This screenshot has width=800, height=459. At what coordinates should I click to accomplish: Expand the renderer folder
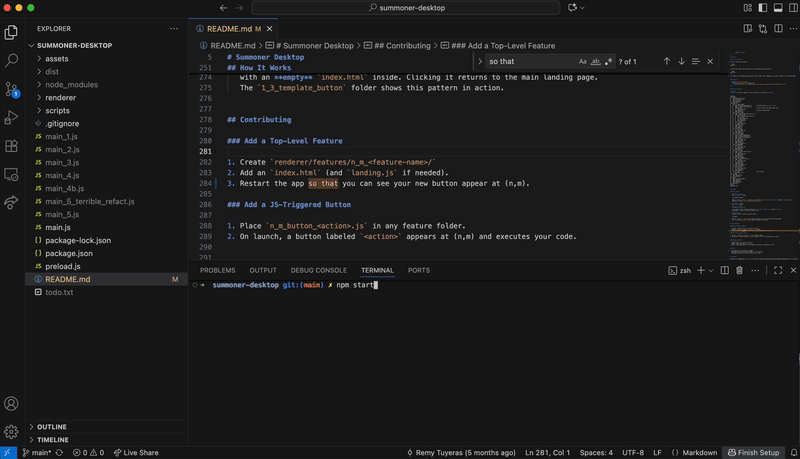tap(60, 98)
